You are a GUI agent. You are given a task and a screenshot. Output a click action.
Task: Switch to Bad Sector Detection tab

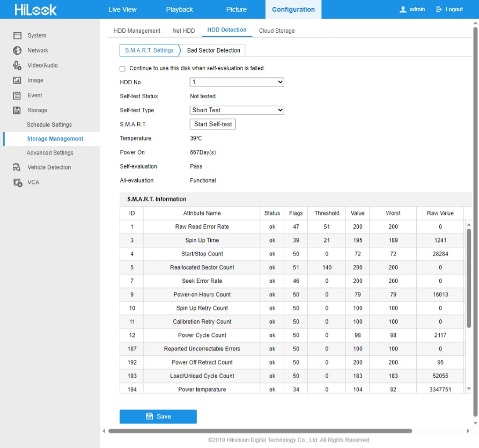pyautogui.click(x=213, y=50)
